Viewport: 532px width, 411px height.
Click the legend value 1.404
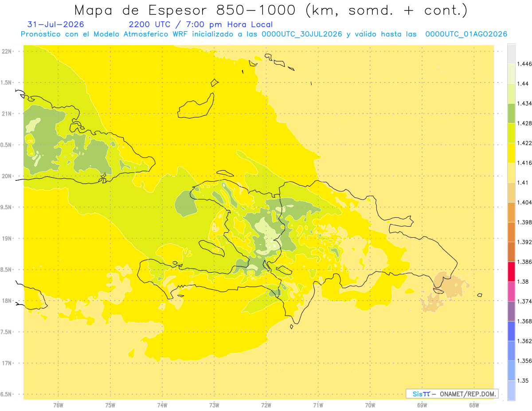pos(524,202)
